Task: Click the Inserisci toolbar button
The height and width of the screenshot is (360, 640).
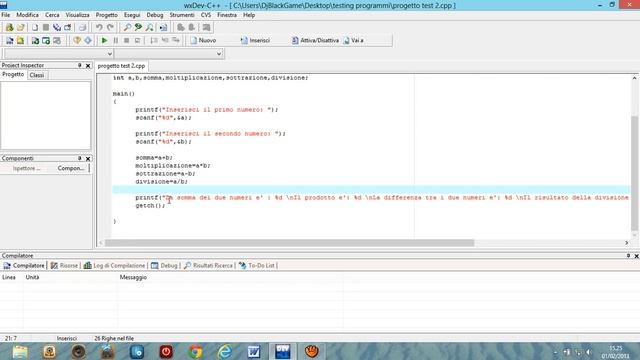Action: click(255, 40)
